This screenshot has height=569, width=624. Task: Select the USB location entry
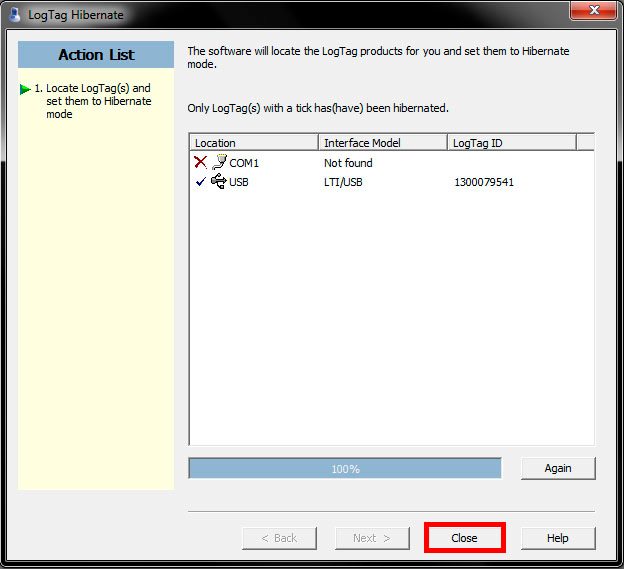(x=238, y=183)
